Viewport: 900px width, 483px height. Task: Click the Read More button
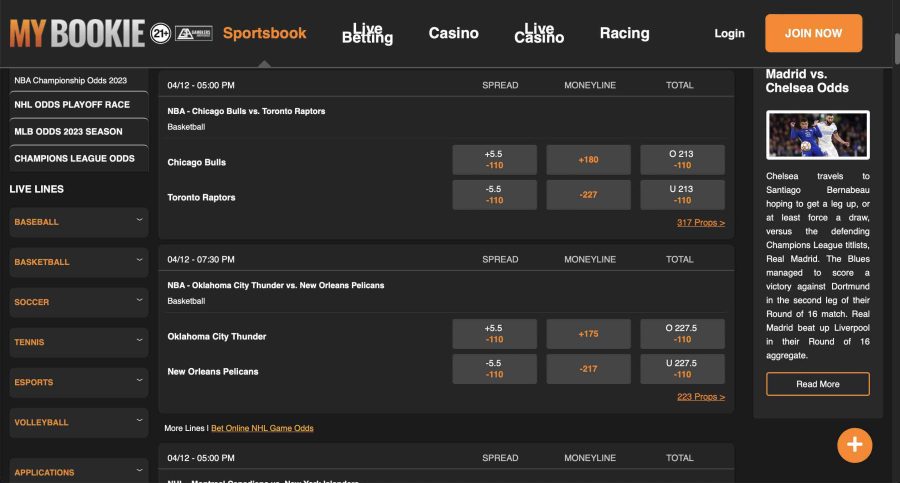click(817, 384)
